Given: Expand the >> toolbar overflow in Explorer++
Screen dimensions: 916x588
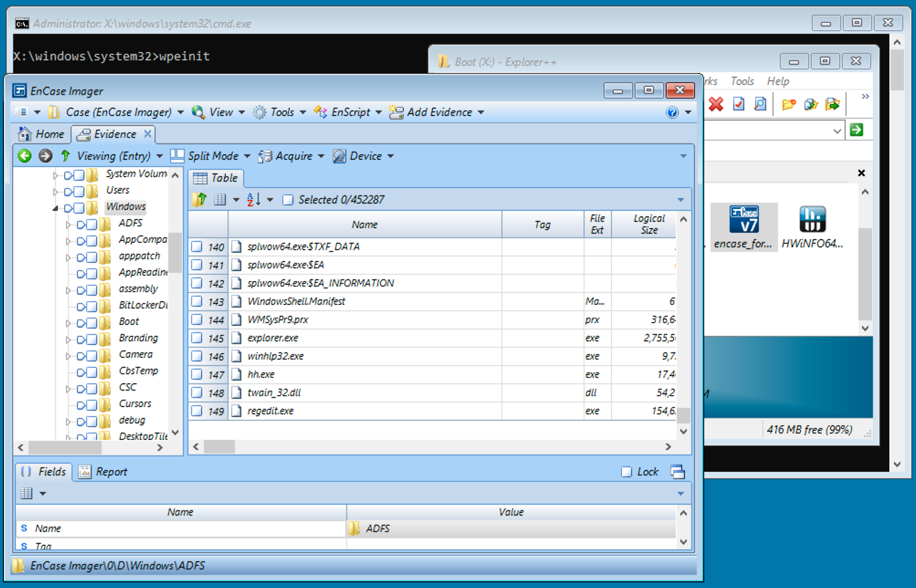Looking at the screenshot, I should pos(865,97).
